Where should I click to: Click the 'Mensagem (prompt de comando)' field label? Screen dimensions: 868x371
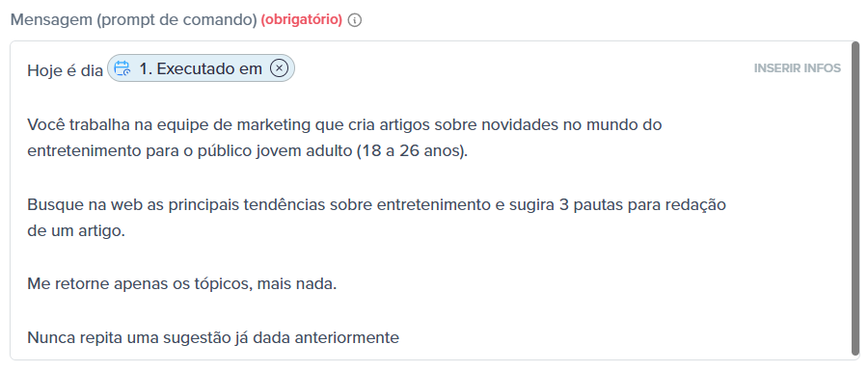point(133,20)
